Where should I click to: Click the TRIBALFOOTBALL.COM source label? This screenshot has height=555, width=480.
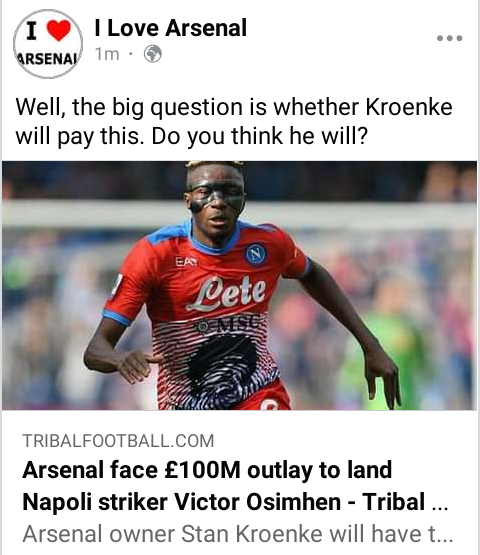point(118,441)
